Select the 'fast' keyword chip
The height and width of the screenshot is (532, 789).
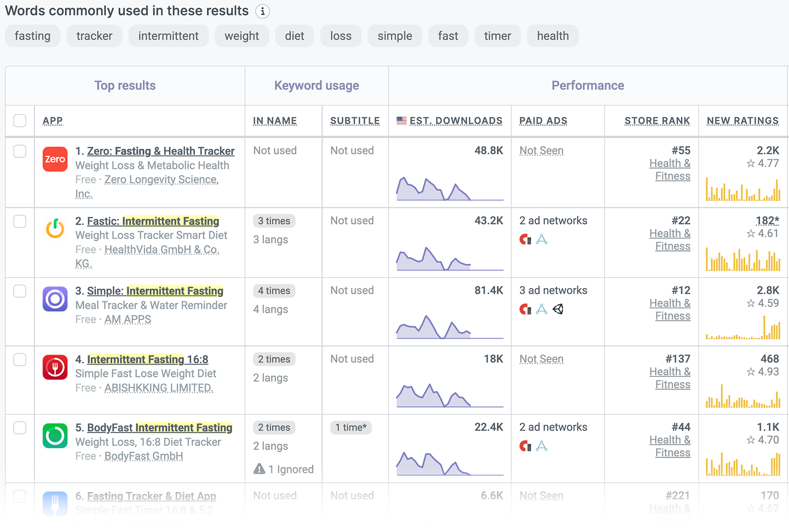click(x=448, y=36)
